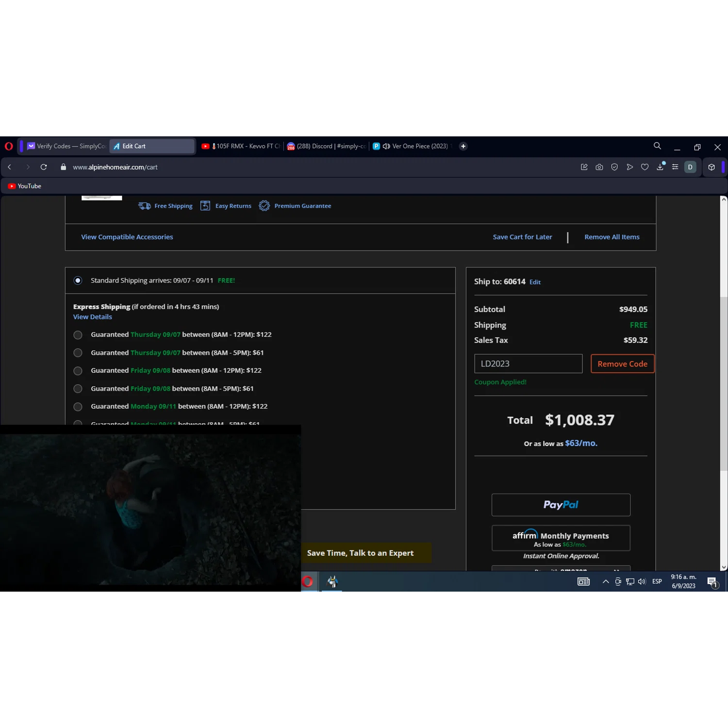This screenshot has width=728, height=728.
Task: Switch the ESP input language indicator
Action: pos(657,581)
